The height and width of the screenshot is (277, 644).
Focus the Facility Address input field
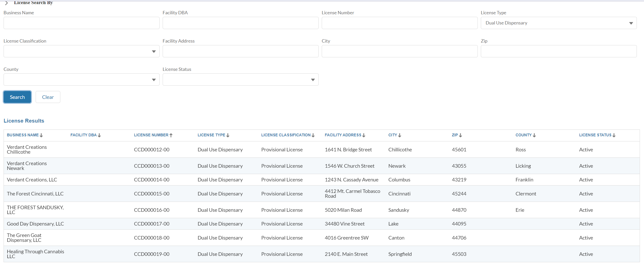pos(241,51)
